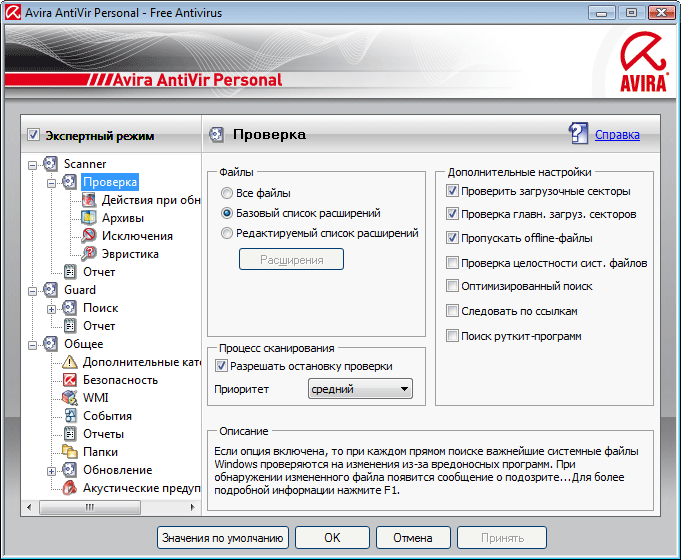Enable Поиск руткит-программ checkbox
Viewport: 681px width, 560px height.
pyautogui.click(x=452, y=336)
